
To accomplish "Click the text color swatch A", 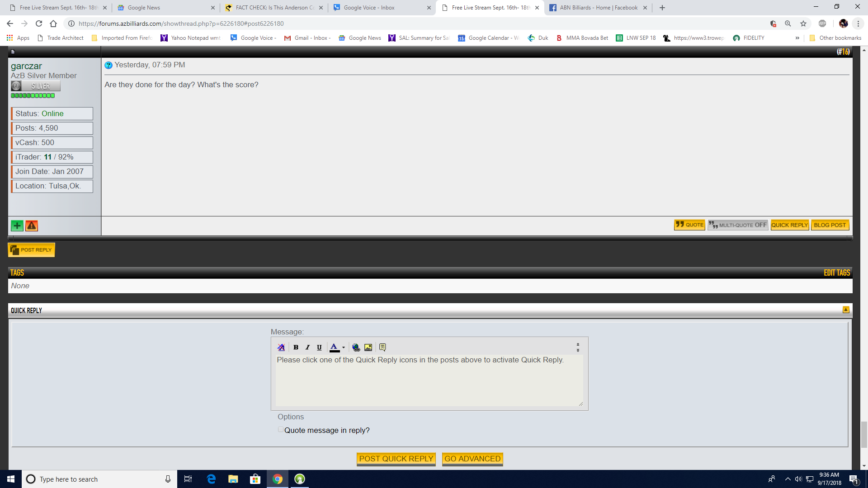I will pyautogui.click(x=334, y=347).
